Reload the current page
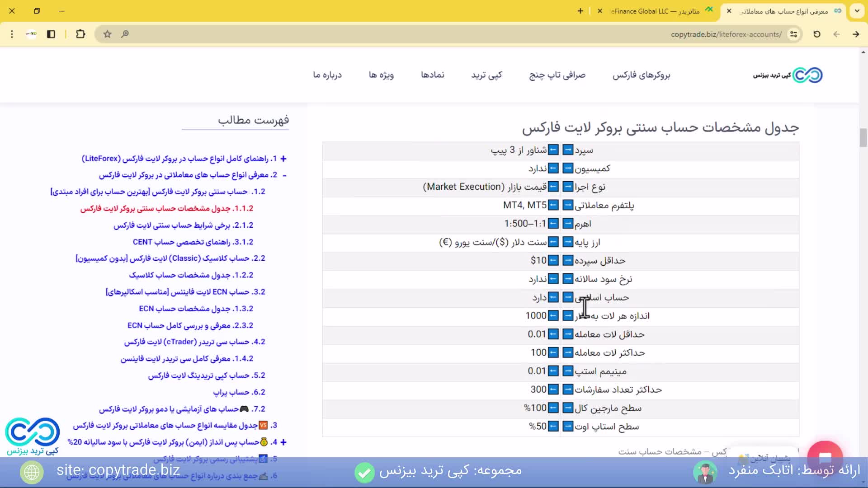Viewport: 868px width, 488px height. pyautogui.click(x=816, y=34)
